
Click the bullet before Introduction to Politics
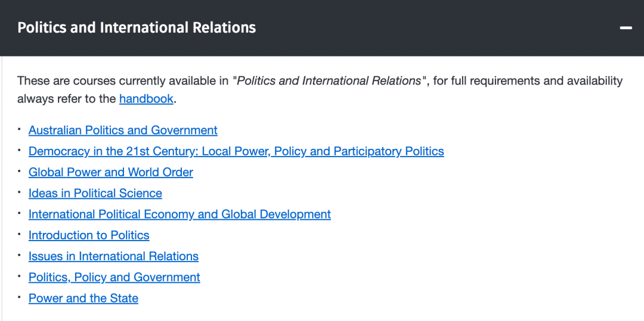(x=19, y=234)
